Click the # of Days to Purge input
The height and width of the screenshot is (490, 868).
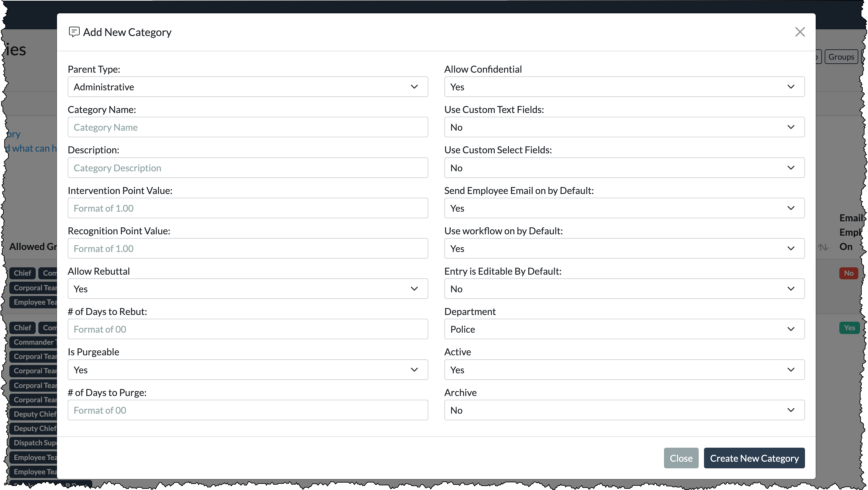(x=248, y=410)
